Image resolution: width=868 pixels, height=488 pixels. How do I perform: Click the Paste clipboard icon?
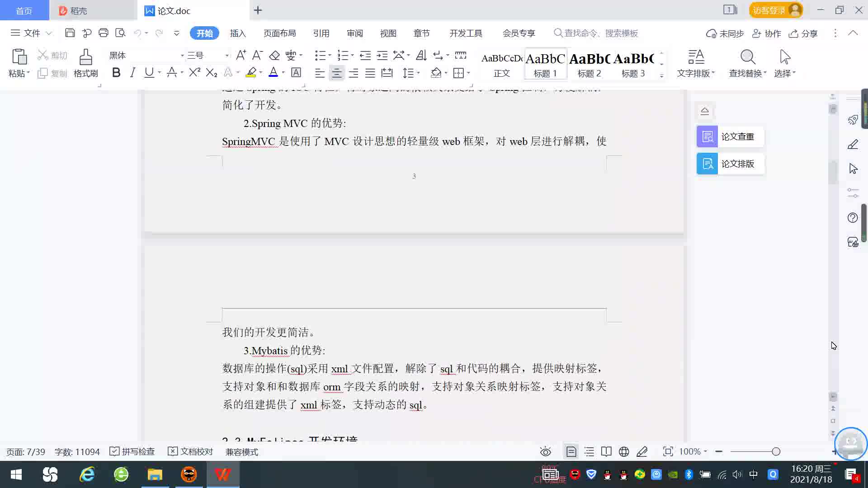19,57
